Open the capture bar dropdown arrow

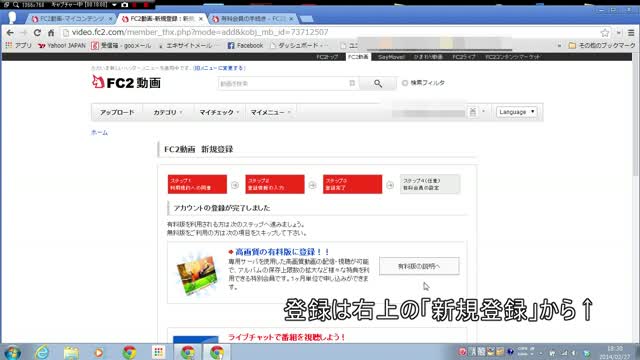click(114, 4)
